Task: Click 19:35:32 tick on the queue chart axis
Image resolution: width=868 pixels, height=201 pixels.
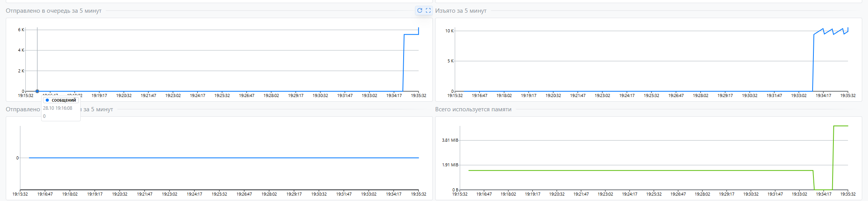Action: 418,95
